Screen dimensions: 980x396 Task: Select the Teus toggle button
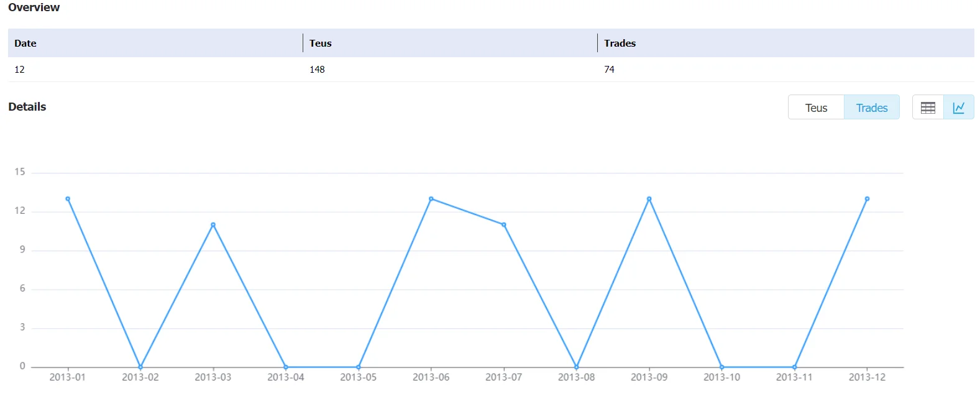click(816, 108)
